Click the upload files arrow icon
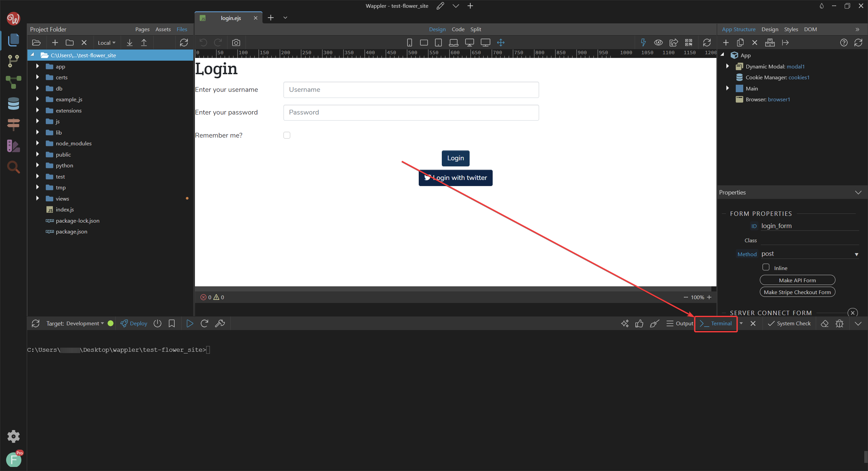Viewport: 868px width, 471px height. click(x=144, y=43)
